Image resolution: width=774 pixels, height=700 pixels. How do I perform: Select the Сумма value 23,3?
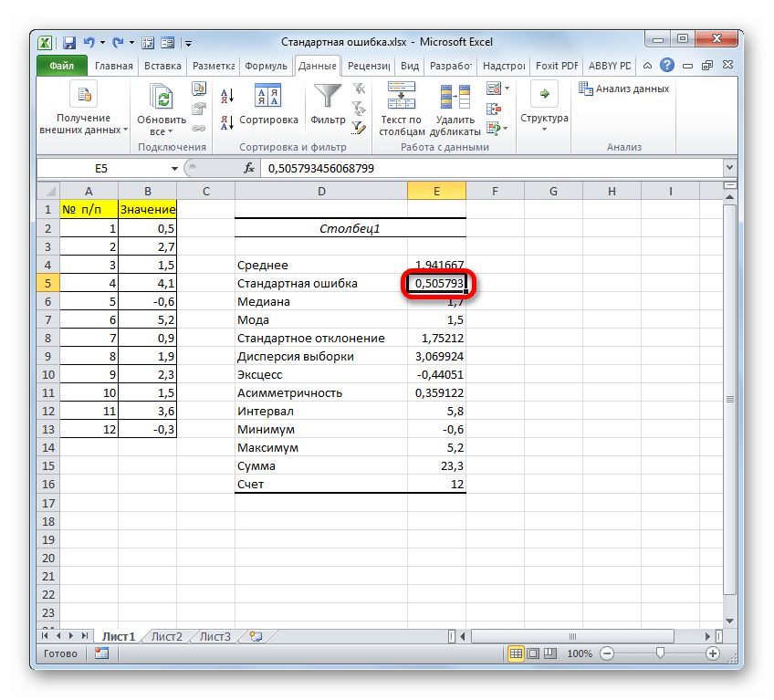click(437, 466)
